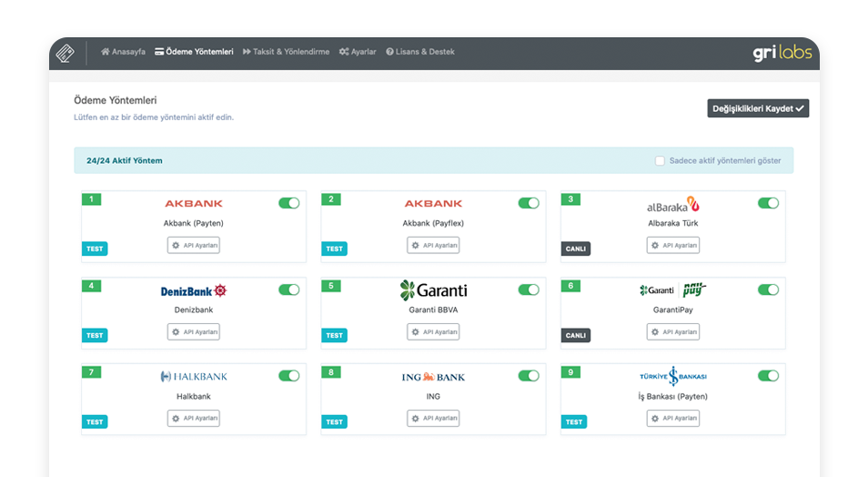Click the grilabs brand logo

(782, 53)
